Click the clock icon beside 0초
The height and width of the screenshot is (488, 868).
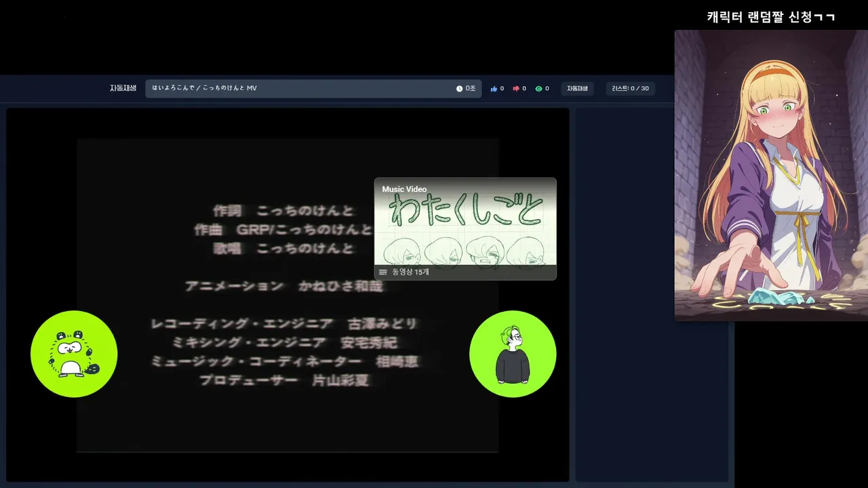coord(459,89)
